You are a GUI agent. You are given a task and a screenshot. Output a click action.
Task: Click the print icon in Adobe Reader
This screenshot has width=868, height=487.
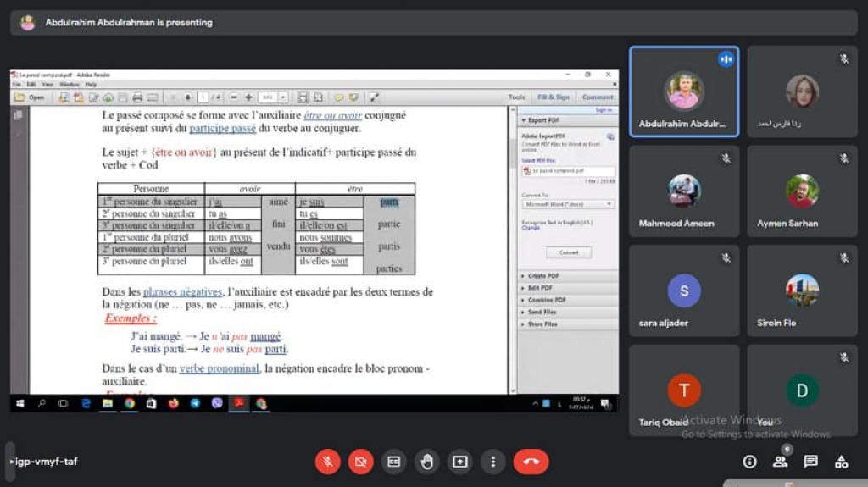136,97
